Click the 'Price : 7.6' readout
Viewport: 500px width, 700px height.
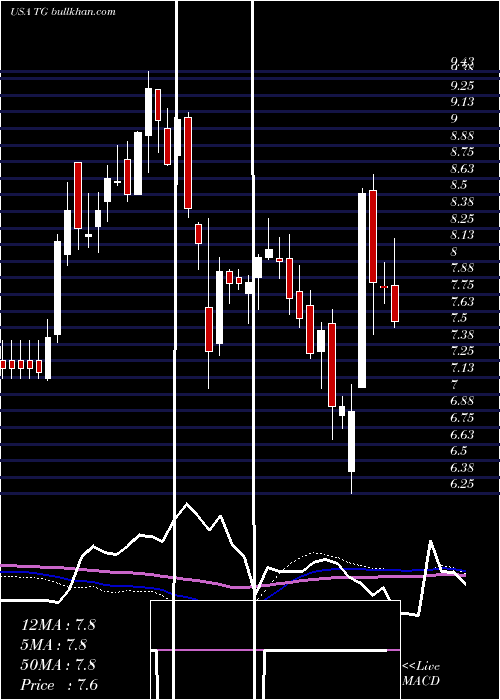[x=59, y=685]
